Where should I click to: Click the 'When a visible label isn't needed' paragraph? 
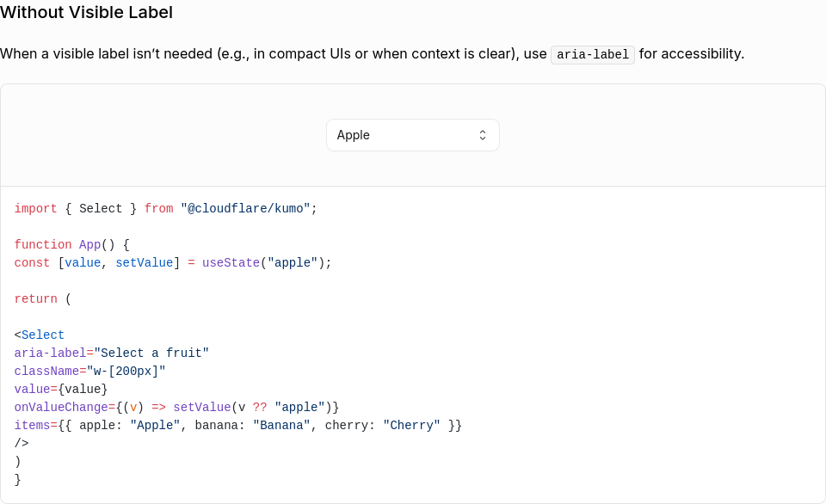(x=372, y=53)
